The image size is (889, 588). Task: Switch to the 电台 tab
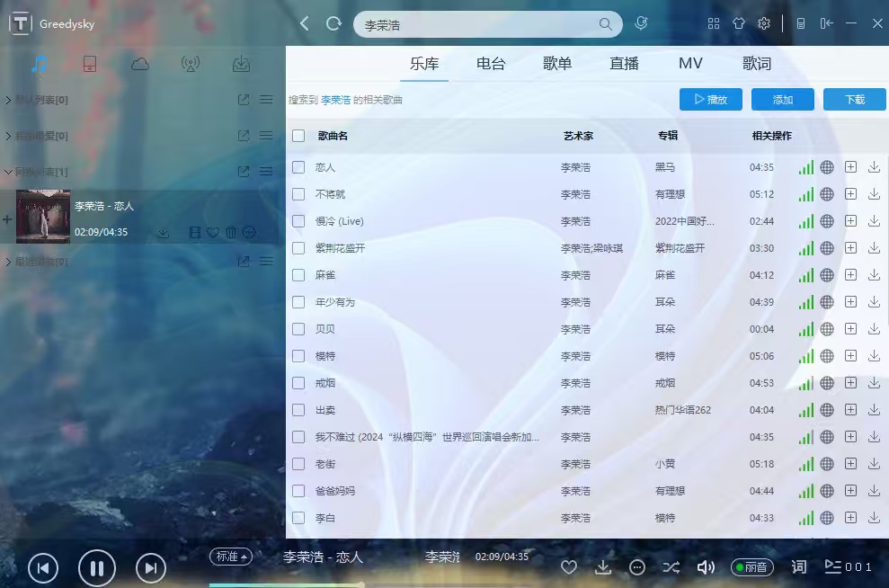pos(491,64)
